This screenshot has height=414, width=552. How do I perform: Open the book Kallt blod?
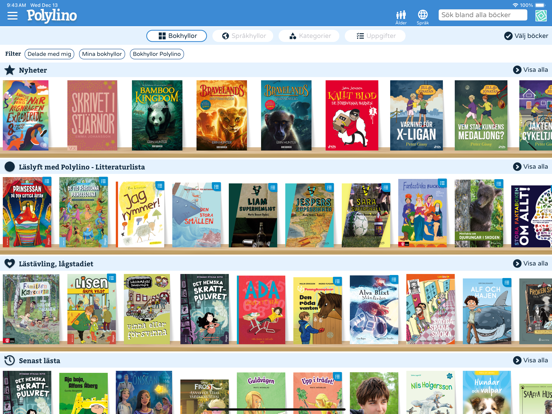pos(352,115)
